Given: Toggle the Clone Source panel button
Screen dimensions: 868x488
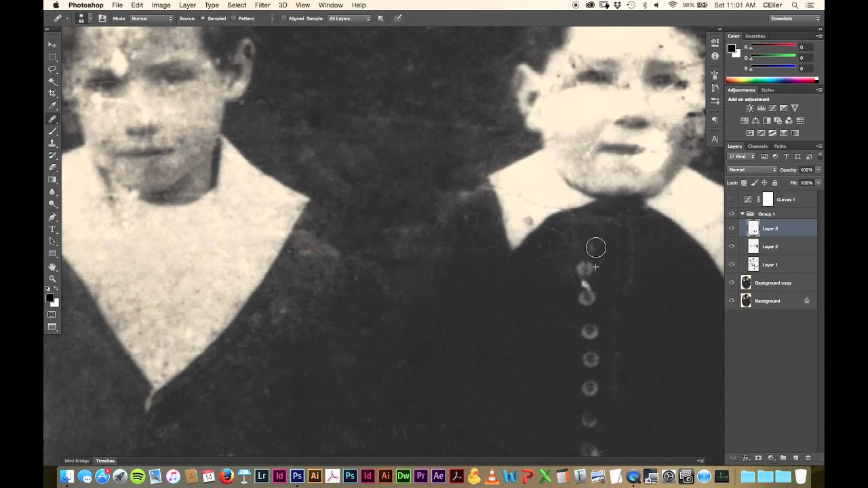Looking at the screenshot, I should click(102, 18).
